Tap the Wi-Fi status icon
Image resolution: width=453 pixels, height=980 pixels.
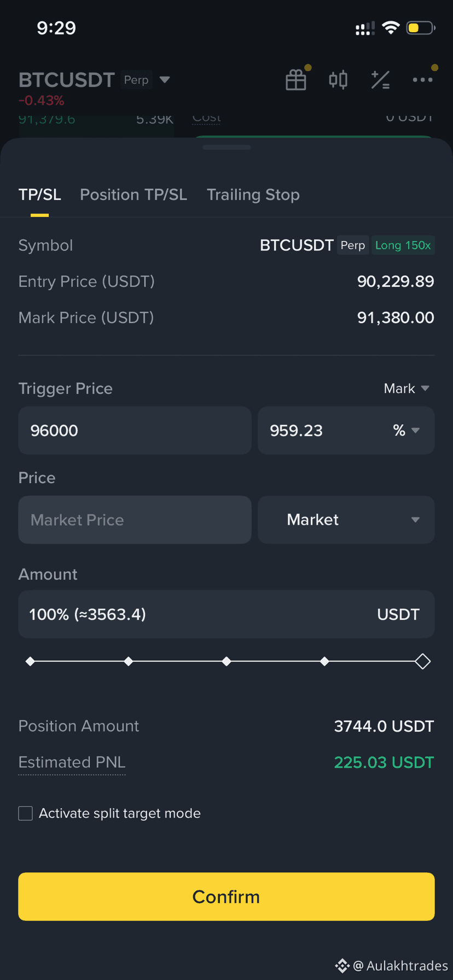391,28
